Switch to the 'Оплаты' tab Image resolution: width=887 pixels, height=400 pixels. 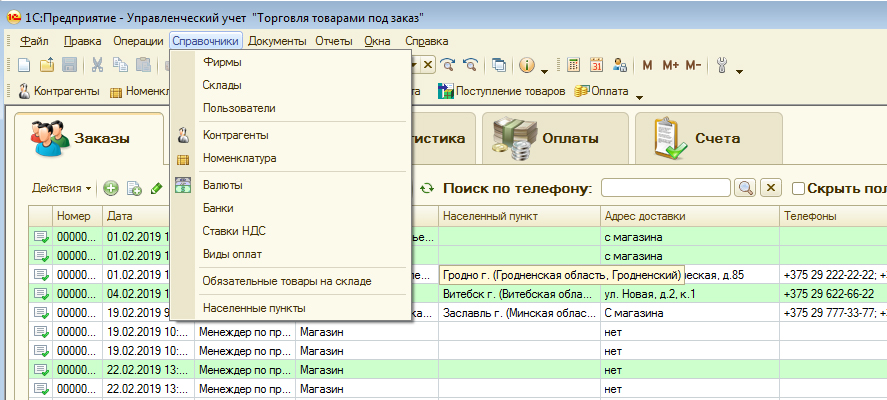click(x=553, y=139)
